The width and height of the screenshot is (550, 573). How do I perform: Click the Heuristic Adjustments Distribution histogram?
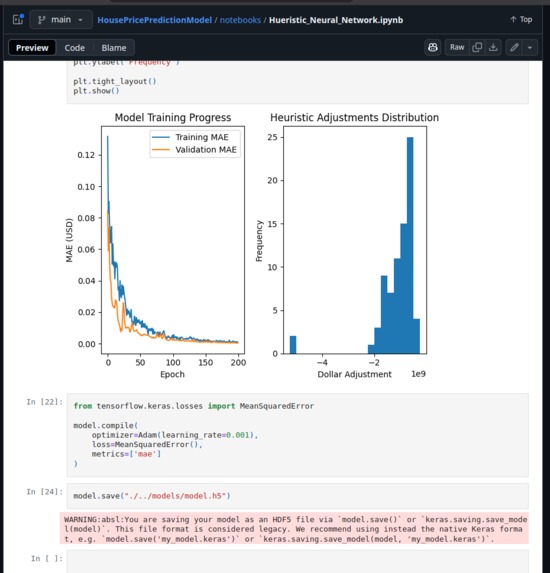[354, 240]
